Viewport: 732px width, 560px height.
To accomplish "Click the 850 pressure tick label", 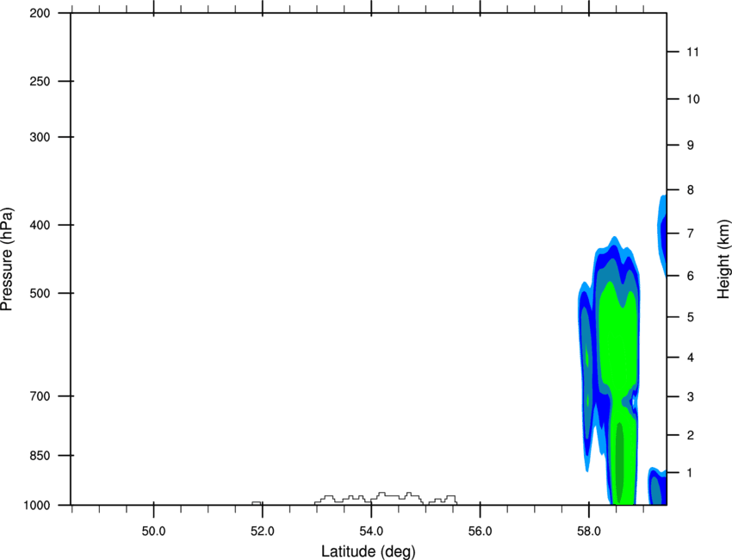I will pos(40,456).
